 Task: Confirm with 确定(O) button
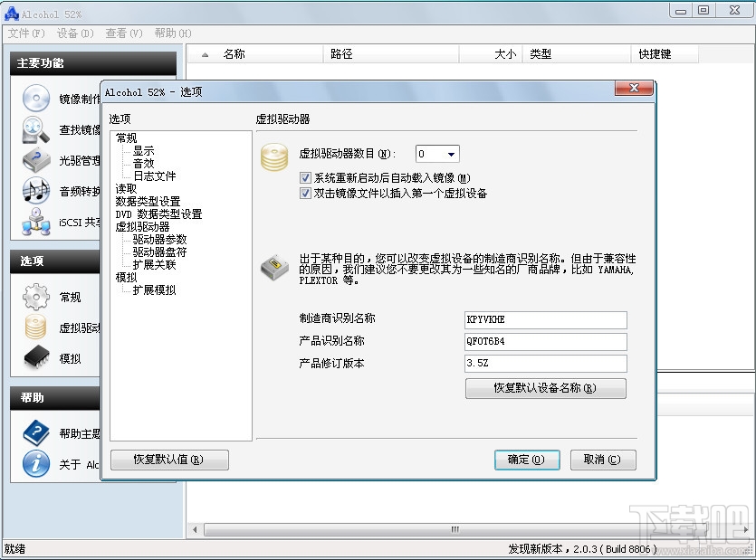tap(527, 460)
